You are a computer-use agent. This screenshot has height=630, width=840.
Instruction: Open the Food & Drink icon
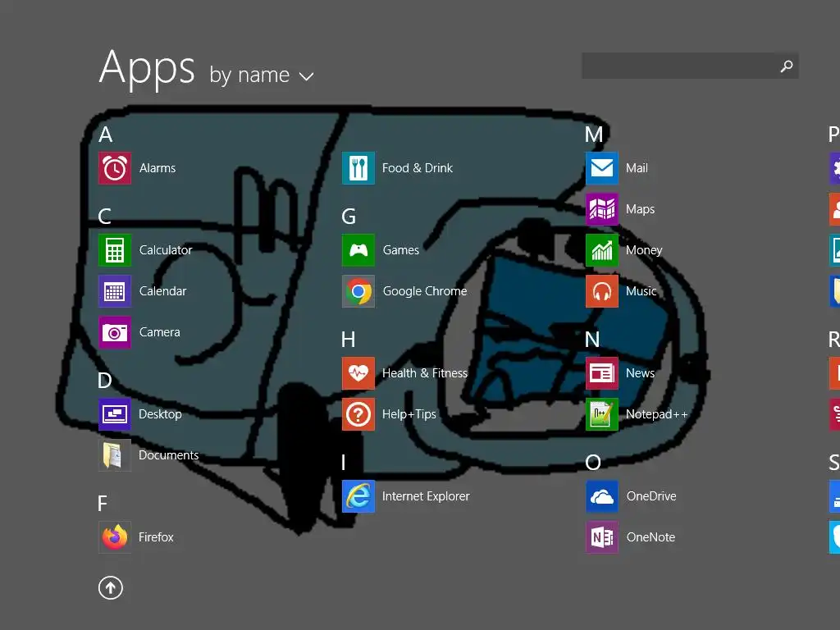[x=358, y=168]
